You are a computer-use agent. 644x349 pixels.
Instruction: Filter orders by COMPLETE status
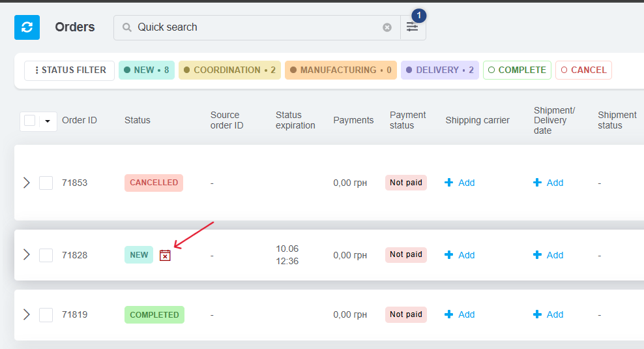click(x=517, y=70)
